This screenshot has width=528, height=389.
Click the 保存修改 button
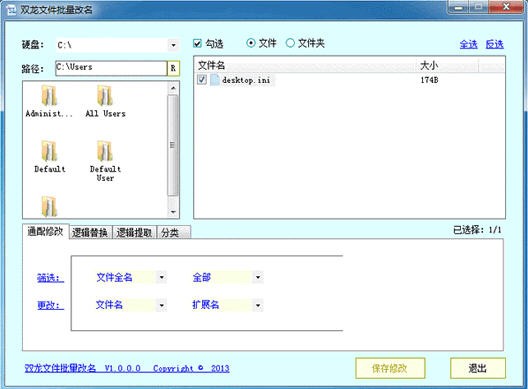(390, 368)
